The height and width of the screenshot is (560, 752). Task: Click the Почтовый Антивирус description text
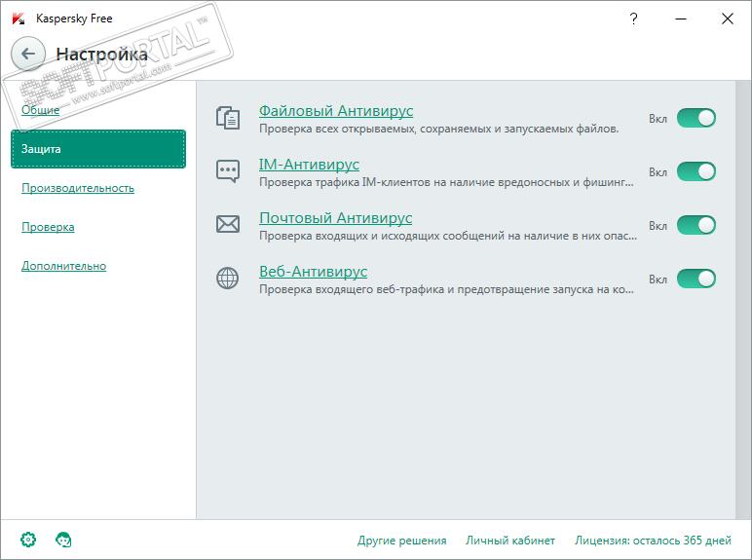(448, 236)
